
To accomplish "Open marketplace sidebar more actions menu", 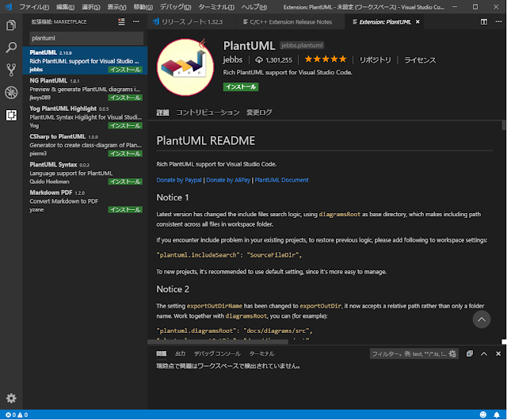I will (x=136, y=21).
